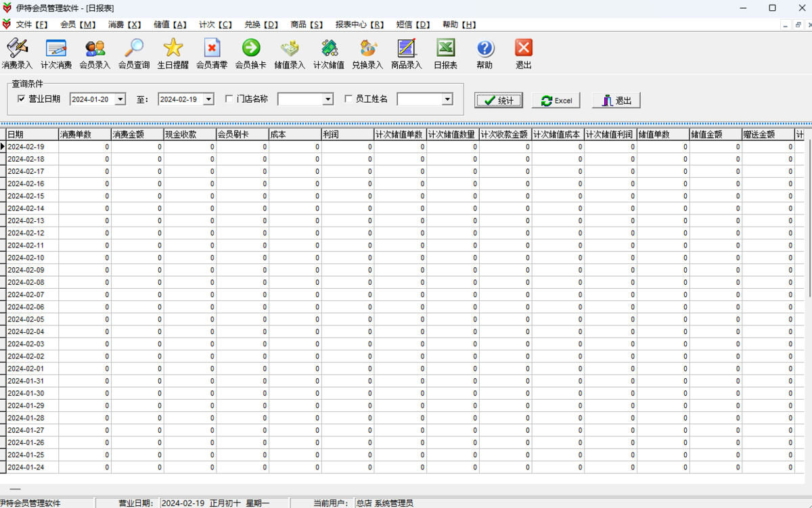This screenshot has width=812, height=508.
Task: Open the 门店名称 combo box
Action: tap(305, 99)
